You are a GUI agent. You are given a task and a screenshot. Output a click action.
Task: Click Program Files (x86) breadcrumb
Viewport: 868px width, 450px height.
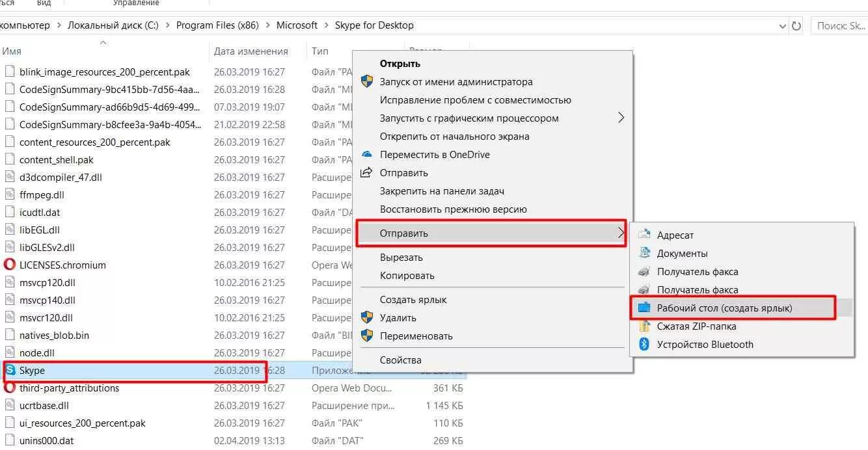(x=217, y=25)
